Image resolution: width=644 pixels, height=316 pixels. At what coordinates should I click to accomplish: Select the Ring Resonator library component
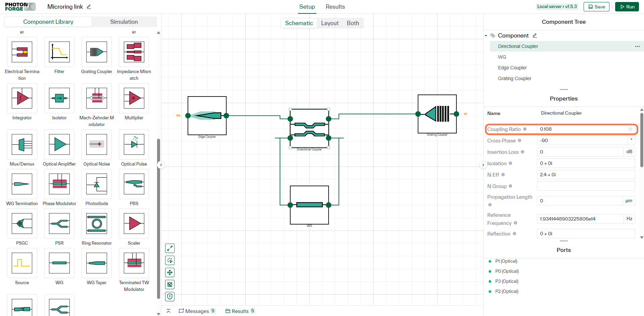(x=97, y=224)
